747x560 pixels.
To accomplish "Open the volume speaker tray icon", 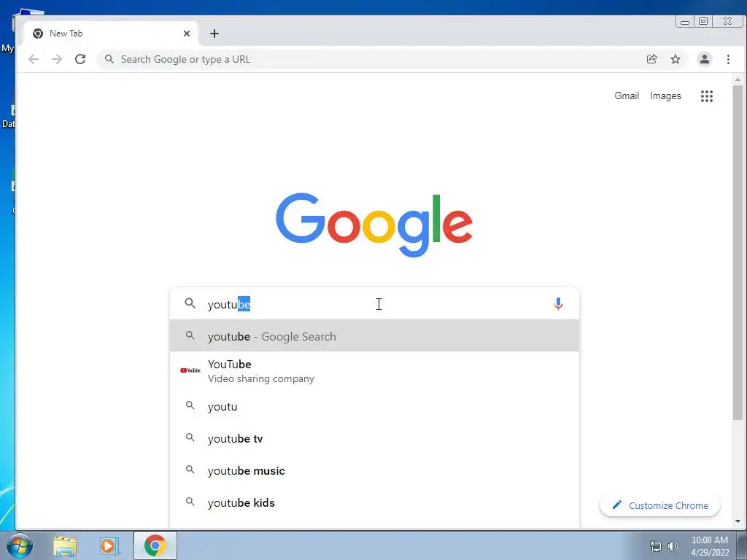I will pos(673,546).
